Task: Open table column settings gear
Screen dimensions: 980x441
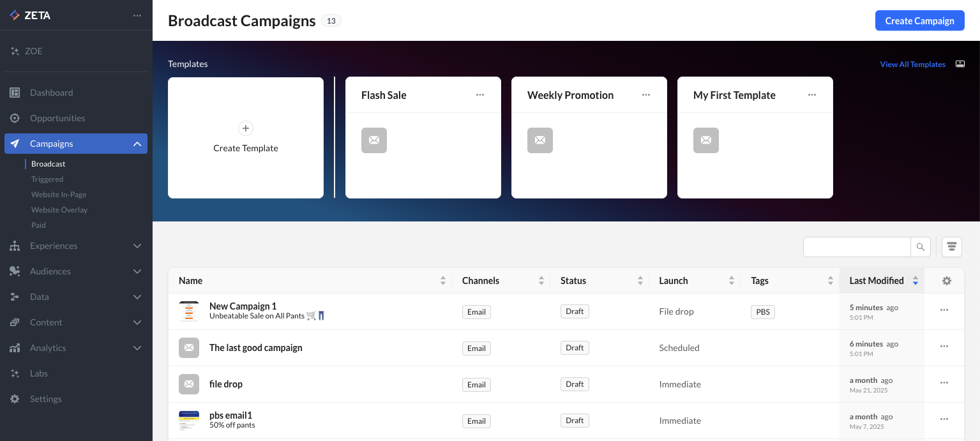Action: pos(946,281)
